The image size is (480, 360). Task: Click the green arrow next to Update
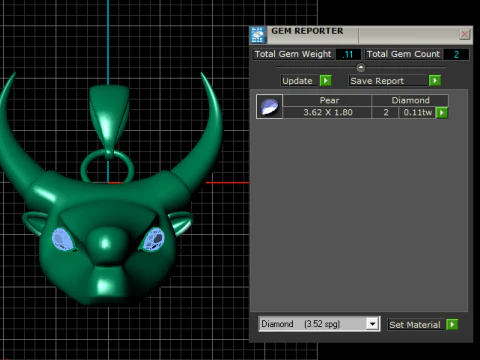325,81
